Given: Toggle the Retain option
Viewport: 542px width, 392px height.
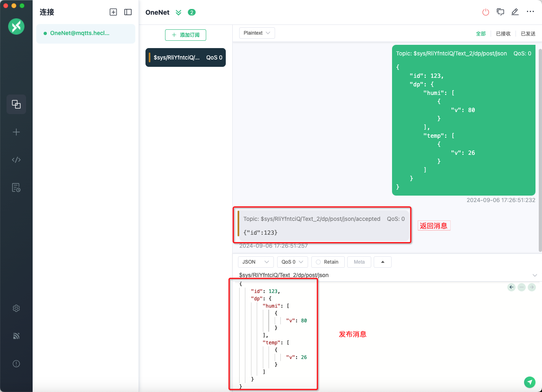Looking at the screenshot, I should [328, 262].
